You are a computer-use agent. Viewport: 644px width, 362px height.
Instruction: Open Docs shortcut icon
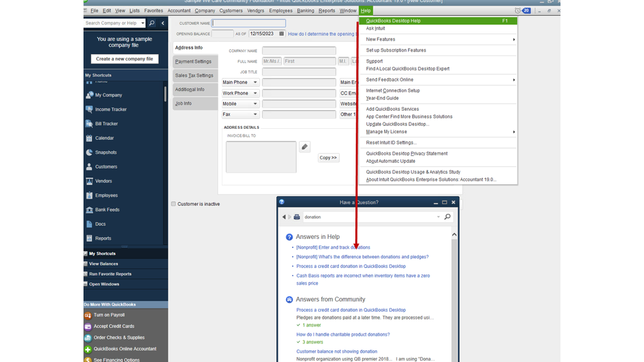point(89,224)
